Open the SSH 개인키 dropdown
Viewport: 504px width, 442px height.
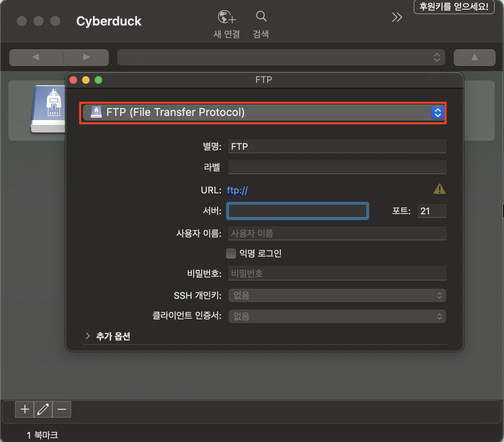[x=337, y=296]
